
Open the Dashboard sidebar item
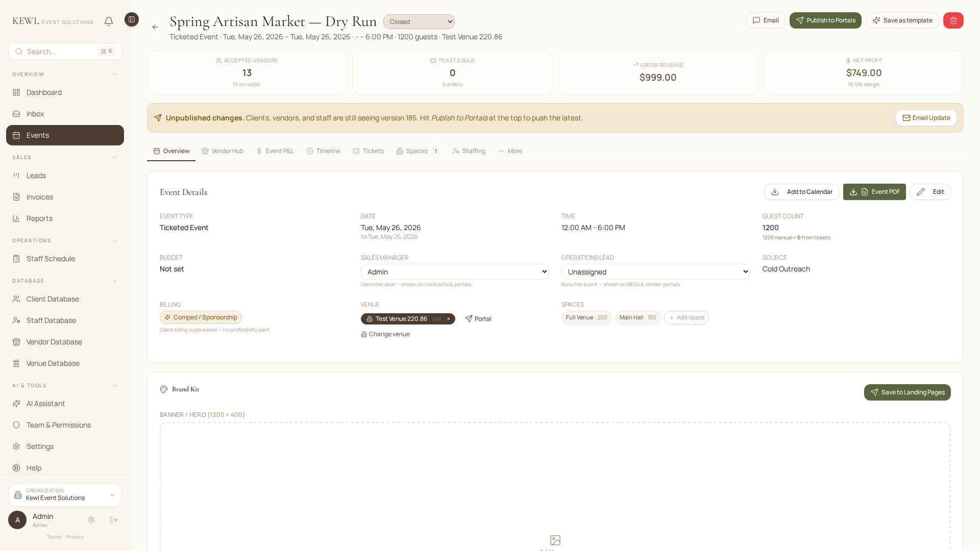[65, 92]
